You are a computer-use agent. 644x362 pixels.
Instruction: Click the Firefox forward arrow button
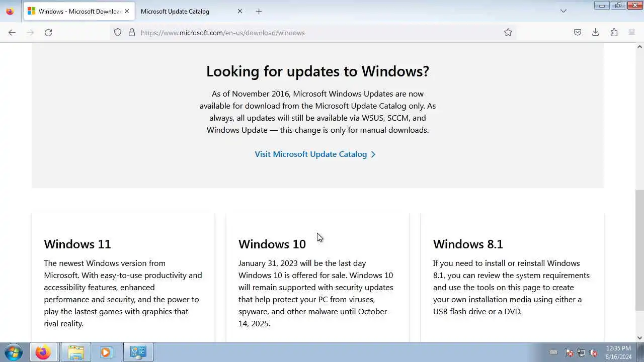coord(30,33)
